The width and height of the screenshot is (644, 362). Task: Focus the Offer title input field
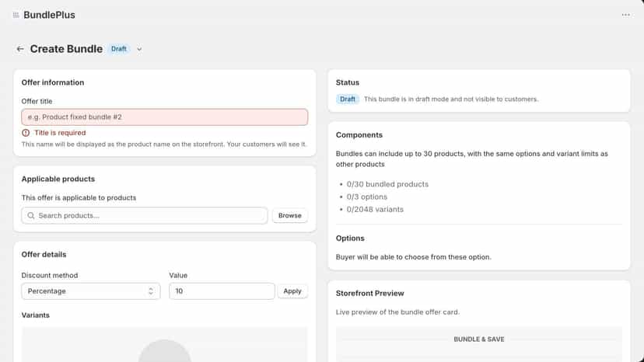point(165,117)
